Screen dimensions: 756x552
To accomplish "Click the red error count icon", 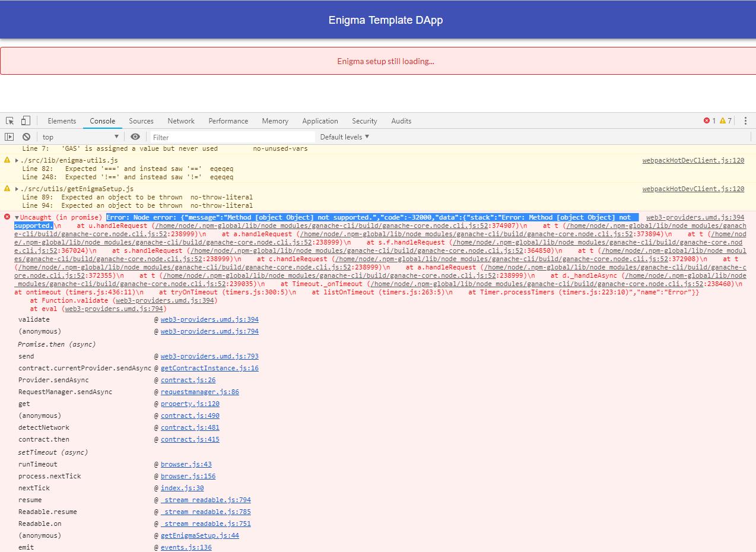I will pos(707,120).
